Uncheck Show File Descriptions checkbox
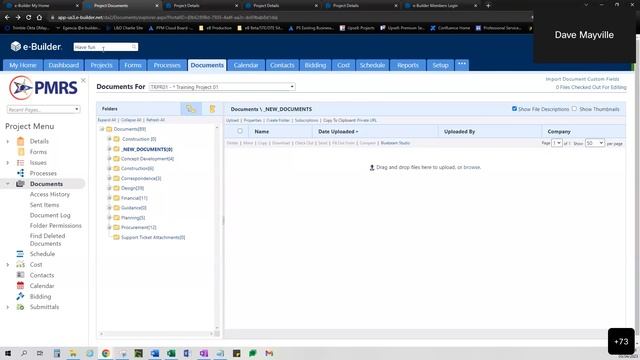 coord(514,109)
